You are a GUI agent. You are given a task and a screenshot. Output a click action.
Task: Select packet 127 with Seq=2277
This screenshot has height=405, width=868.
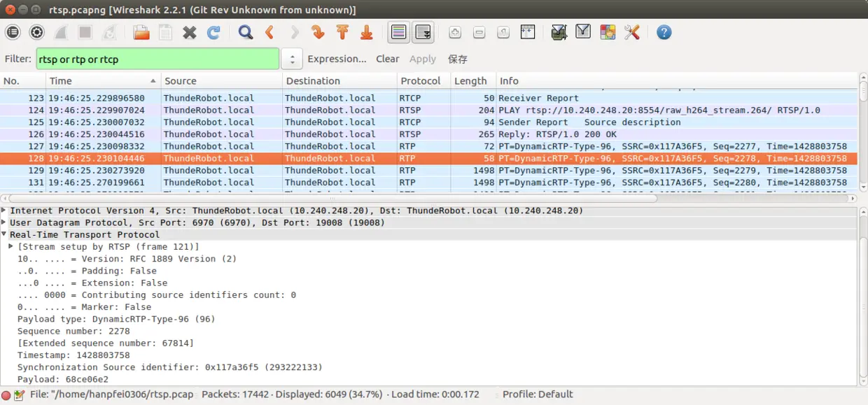[x=428, y=145]
